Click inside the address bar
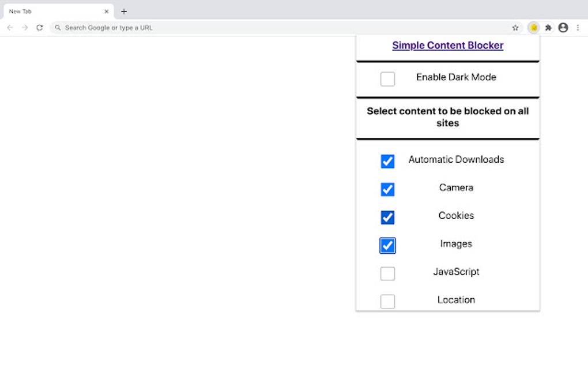Viewport: 588px width, 368px height. 231,27
